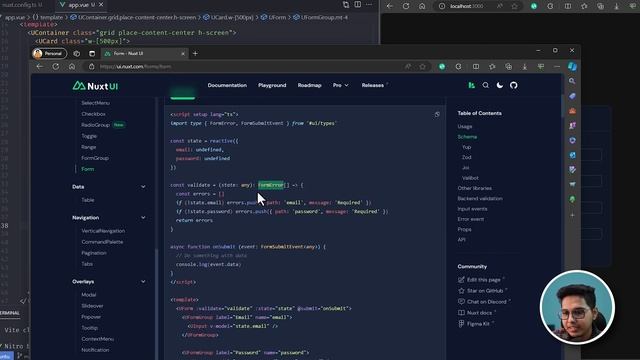Open Slideover component page
640x360 pixels.
click(x=92, y=306)
